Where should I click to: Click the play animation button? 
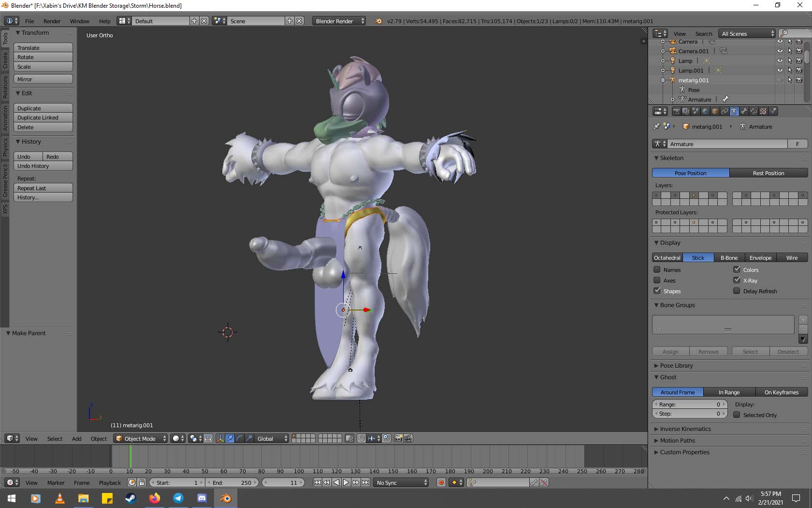coord(346,482)
